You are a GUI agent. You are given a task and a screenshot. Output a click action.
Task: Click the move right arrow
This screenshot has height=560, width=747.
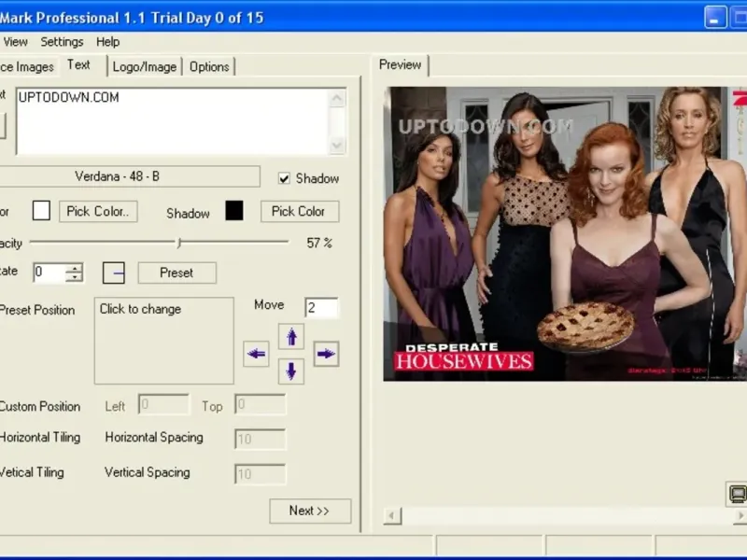pyautogui.click(x=326, y=354)
